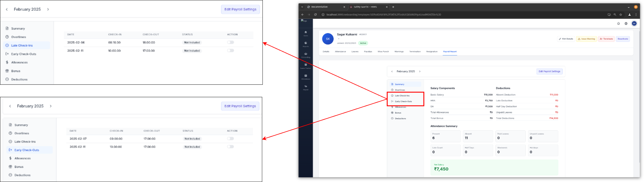Click the Reports pie chart sidebar icon
This screenshot has height=182, width=644.
306,43
